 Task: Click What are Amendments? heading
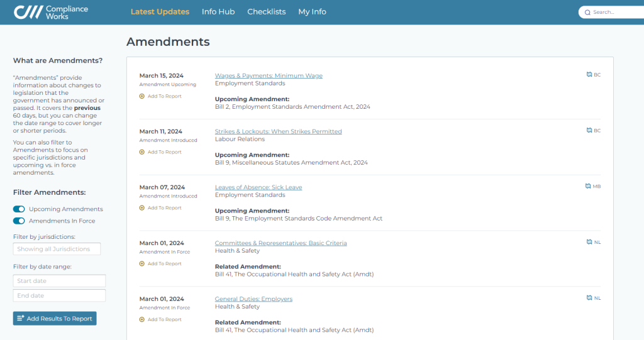58,60
